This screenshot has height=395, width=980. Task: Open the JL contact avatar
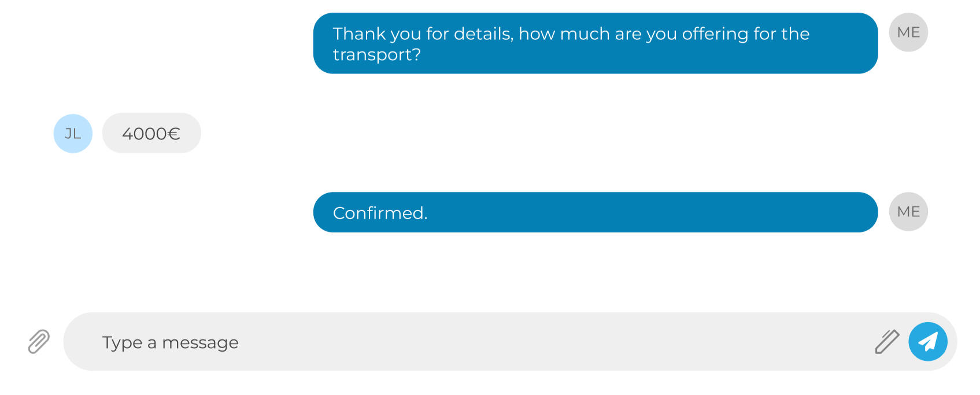click(x=73, y=134)
